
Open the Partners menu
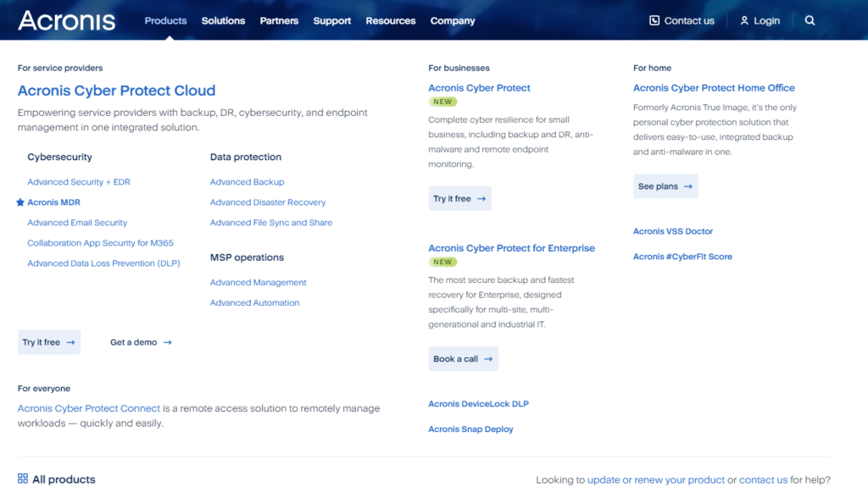pos(279,20)
